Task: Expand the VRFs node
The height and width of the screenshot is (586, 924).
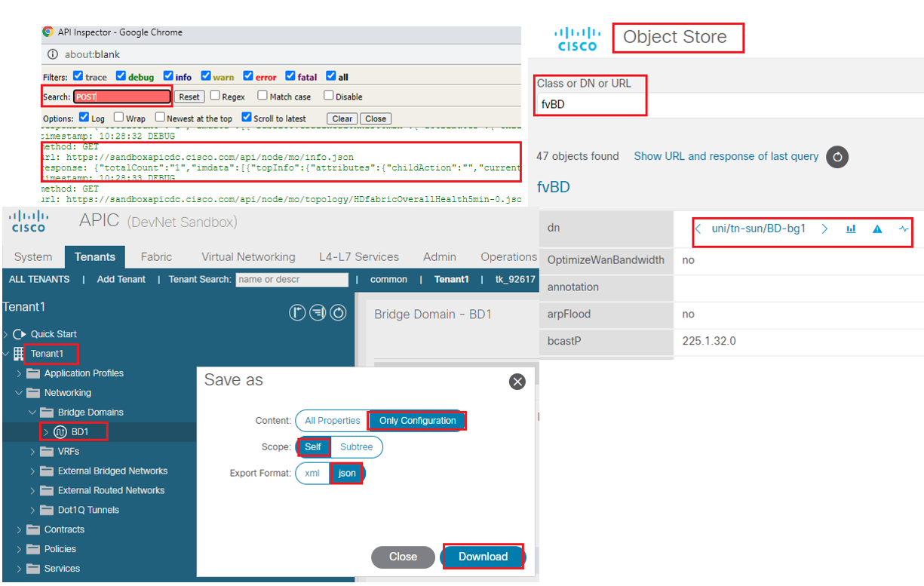Action: click(x=32, y=452)
